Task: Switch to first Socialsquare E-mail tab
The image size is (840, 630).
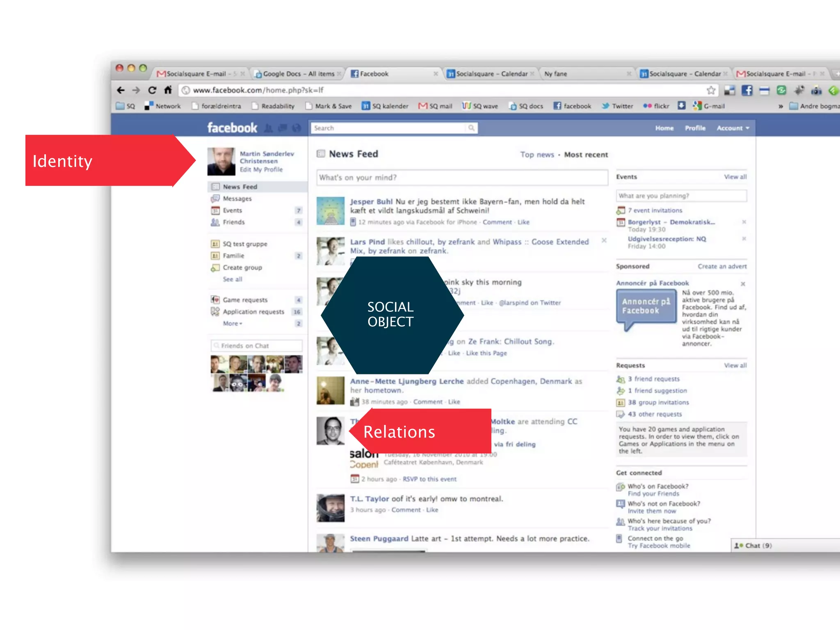Action: click(201, 74)
